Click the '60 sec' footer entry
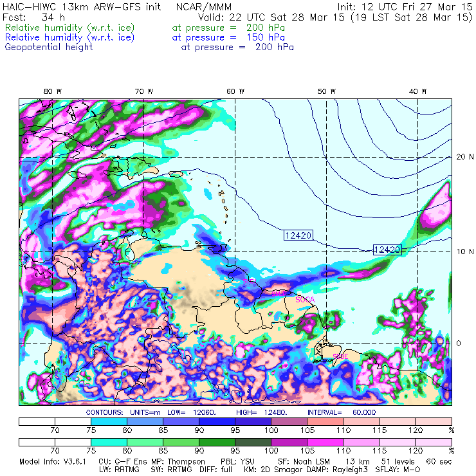Screen dimensions: 476x476 click(x=439, y=462)
